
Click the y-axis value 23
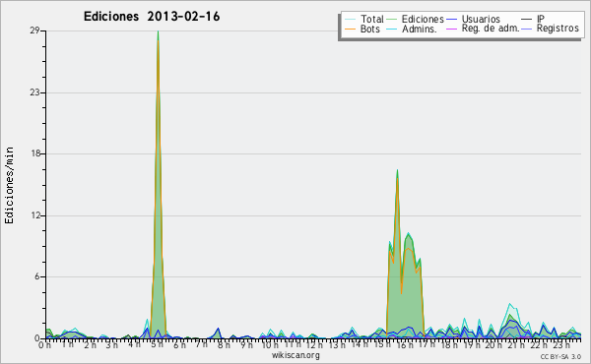click(x=34, y=92)
